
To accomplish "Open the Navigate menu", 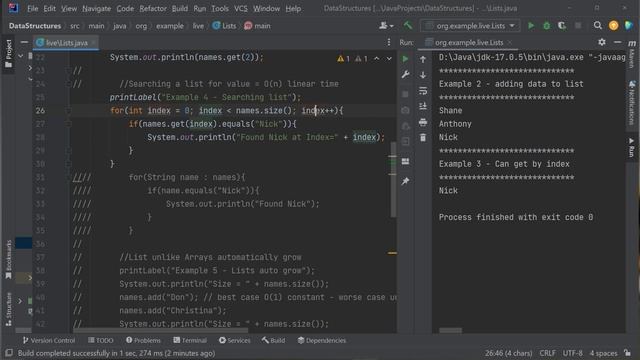I will pyautogui.click(x=96, y=8).
